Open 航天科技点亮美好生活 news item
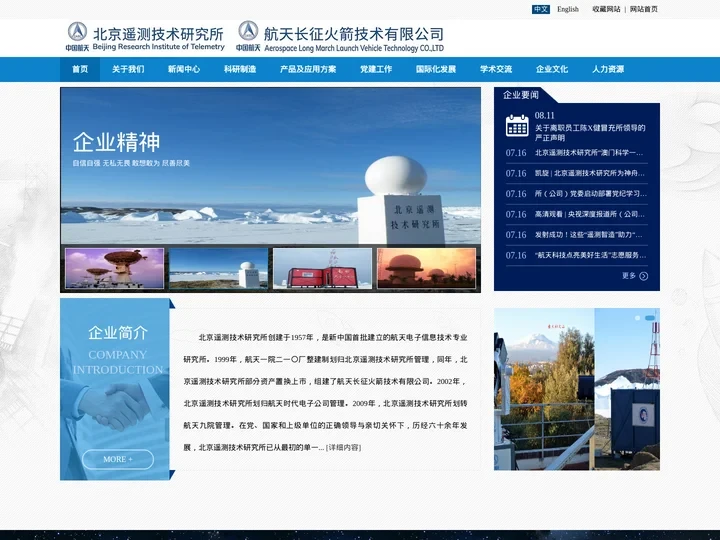The image size is (720, 540). point(591,255)
